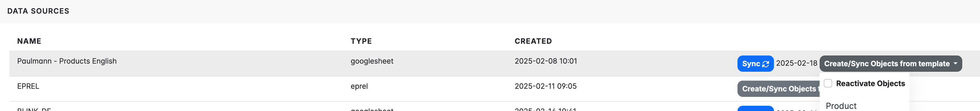980x111 pixels.
Task: Select the Paulmann - Products English name
Action: click(x=67, y=61)
